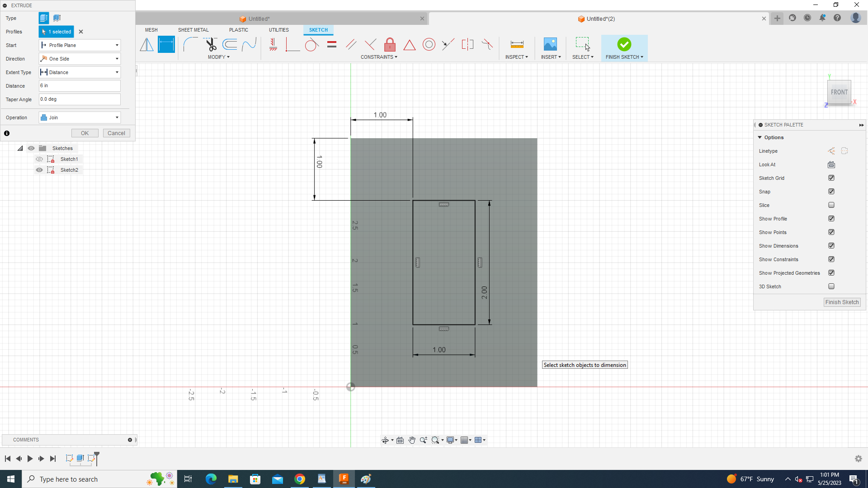Click the Fix/Unfix lock constraint icon

(390, 44)
